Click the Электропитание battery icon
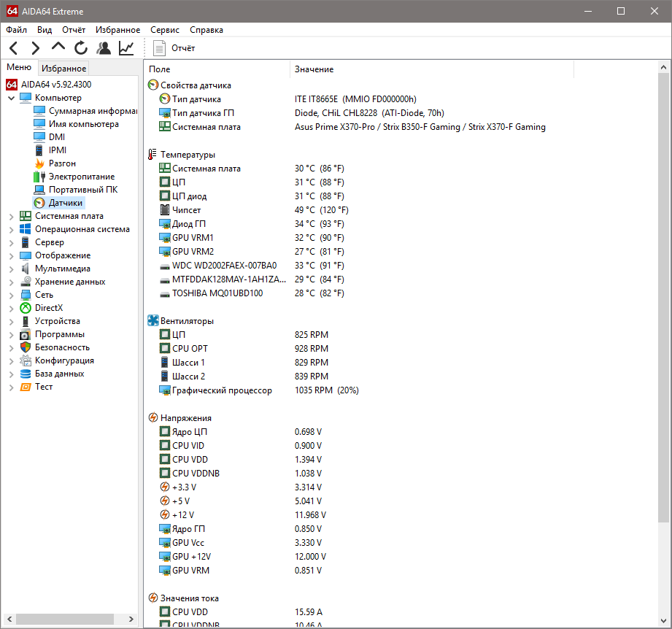This screenshot has height=629, width=672. click(39, 177)
